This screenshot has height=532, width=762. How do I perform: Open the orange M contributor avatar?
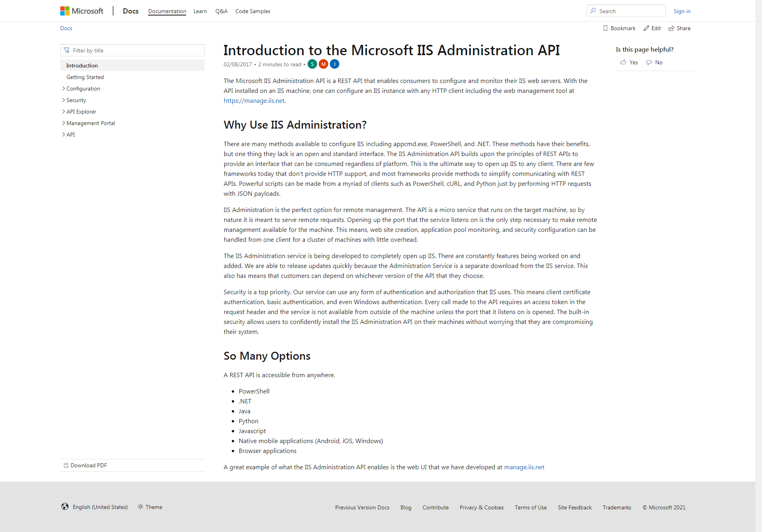[x=323, y=64]
